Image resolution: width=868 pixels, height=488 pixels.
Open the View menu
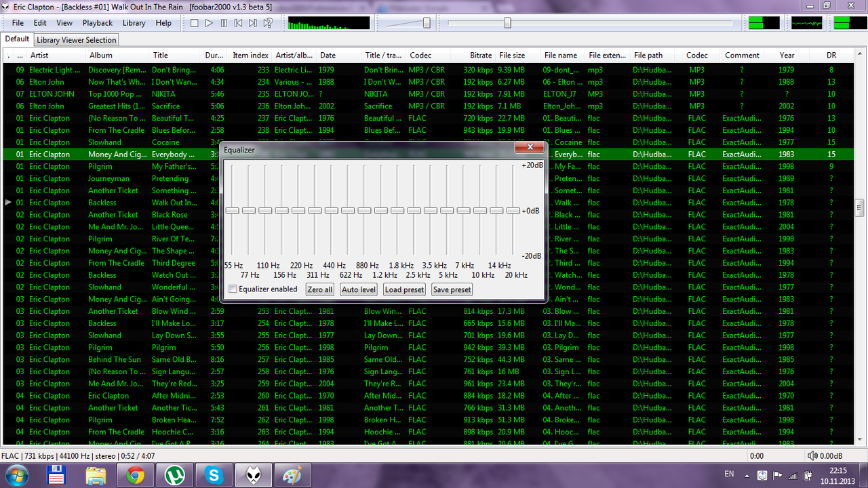pyautogui.click(x=64, y=23)
